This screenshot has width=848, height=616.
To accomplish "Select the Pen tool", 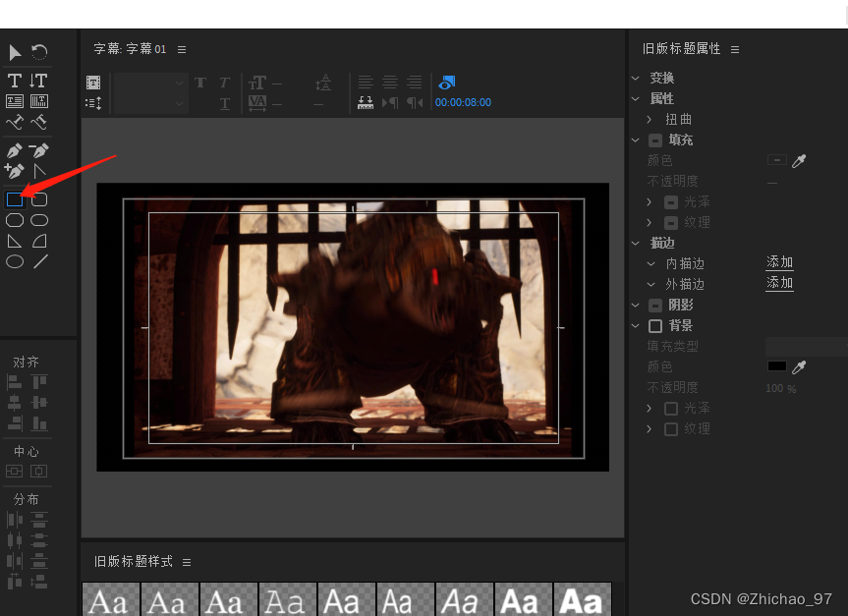I will [x=15, y=150].
